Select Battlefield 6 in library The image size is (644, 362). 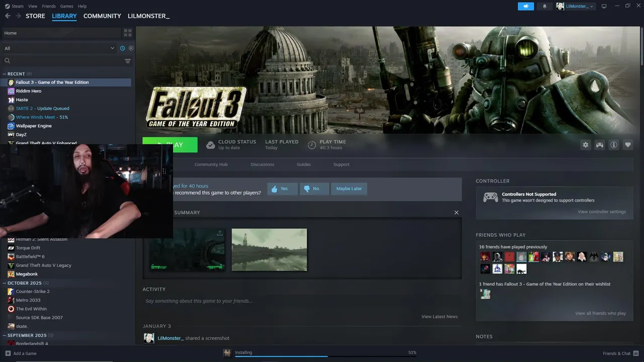(30, 256)
